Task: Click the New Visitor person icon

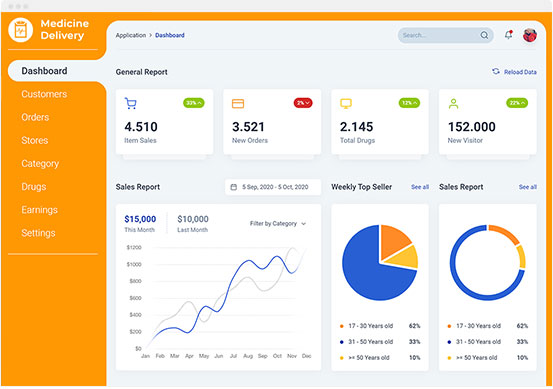Action: point(454,104)
